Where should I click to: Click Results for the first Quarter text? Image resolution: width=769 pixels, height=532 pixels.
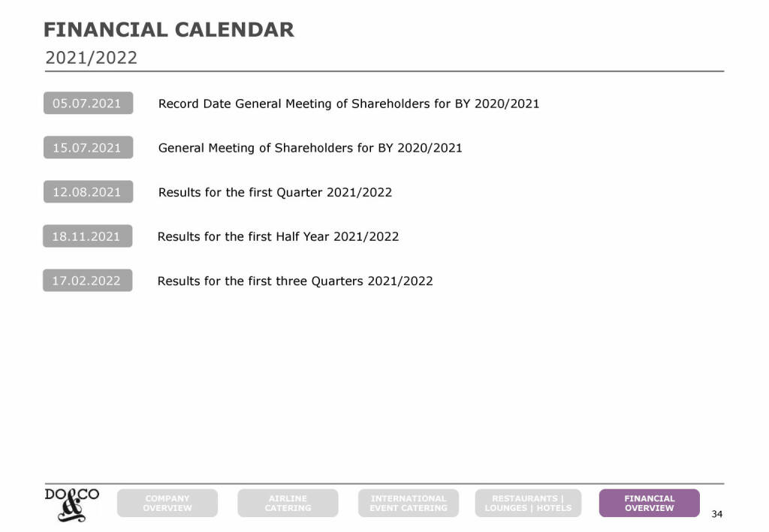275,192
